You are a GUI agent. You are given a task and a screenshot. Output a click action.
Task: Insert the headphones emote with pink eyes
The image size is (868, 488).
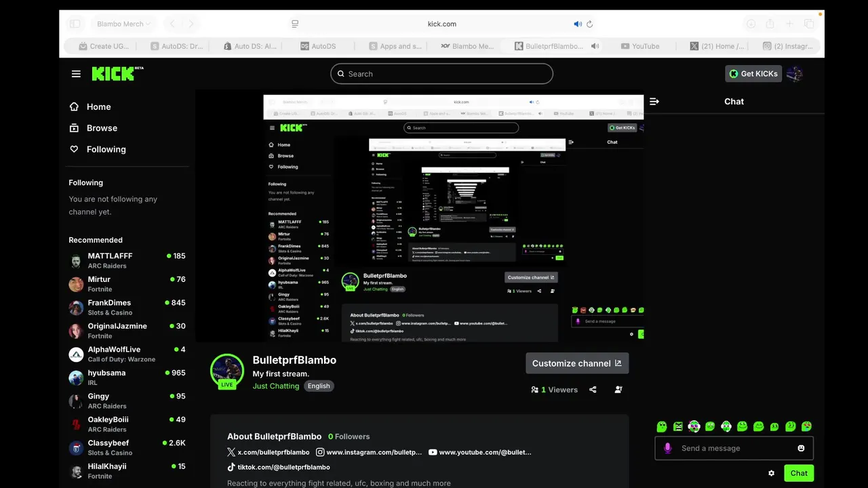[x=694, y=426]
